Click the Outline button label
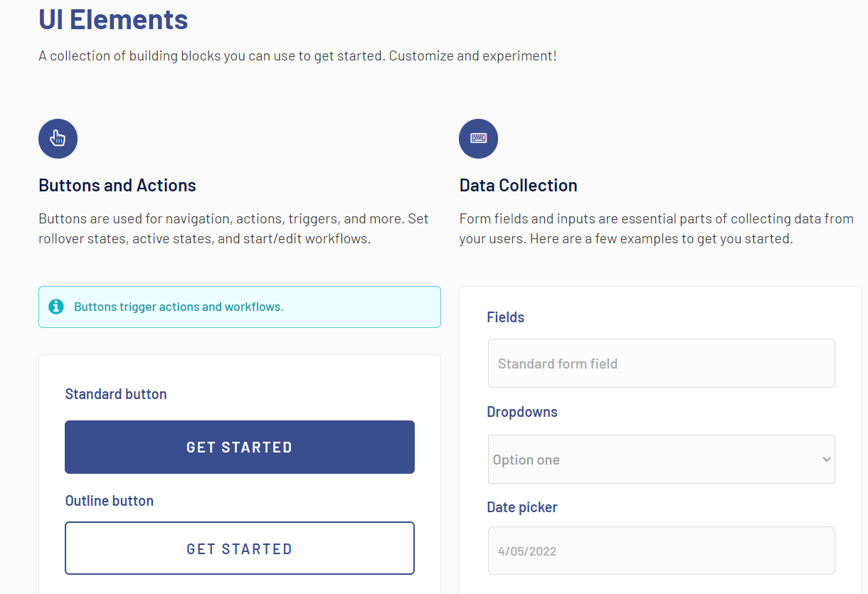The height and width of the screenshot is (594, 868). coord(109,501)
